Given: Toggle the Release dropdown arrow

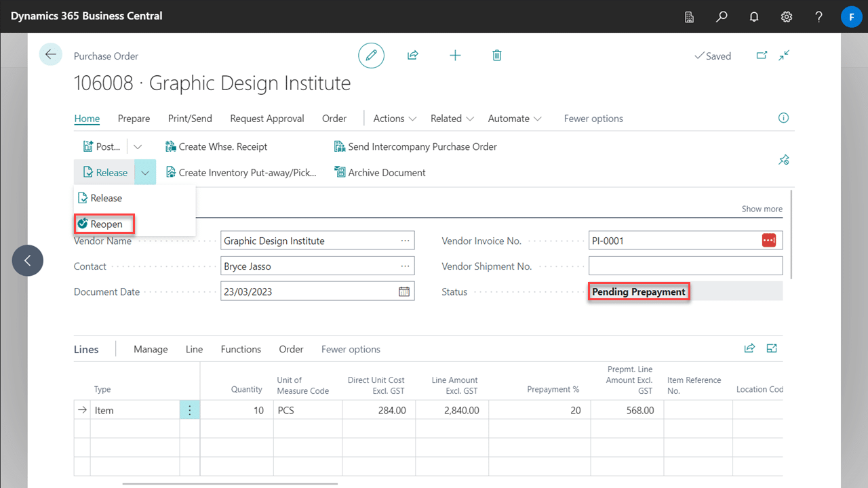Looking at the screenshot, I should (145, 172).
